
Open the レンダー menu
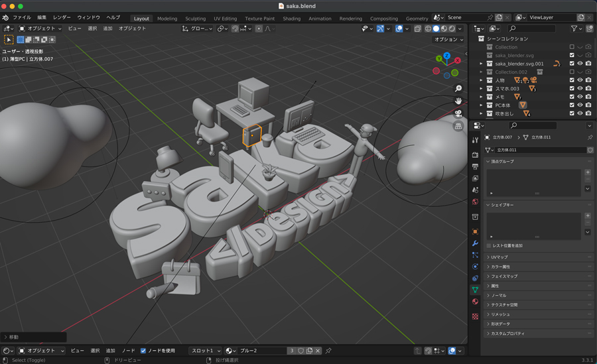click(62, 17)
